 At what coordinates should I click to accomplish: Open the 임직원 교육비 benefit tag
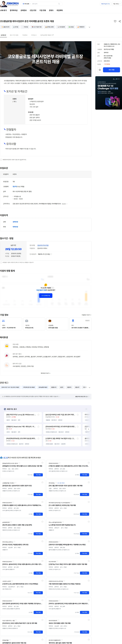(49, 27)
